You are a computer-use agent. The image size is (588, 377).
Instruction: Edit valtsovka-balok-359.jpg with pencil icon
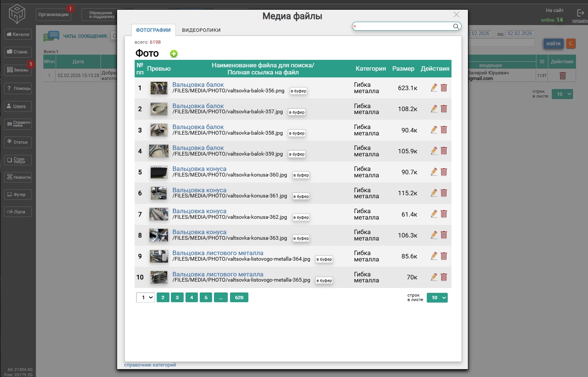click(x=434, y=151)
